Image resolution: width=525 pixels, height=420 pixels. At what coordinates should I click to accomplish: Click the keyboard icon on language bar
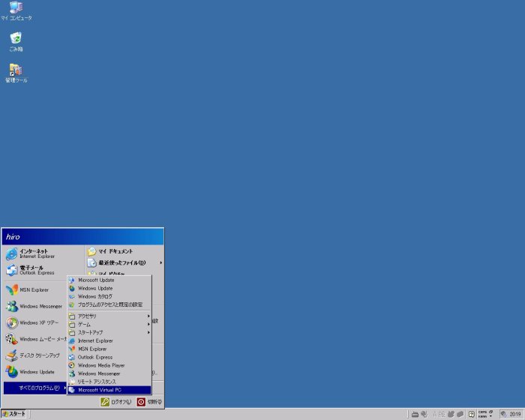(x=415, y=414)
